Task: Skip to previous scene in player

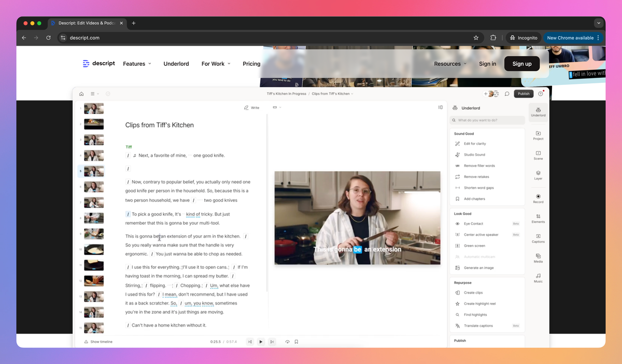Action: [x=250, y=342]
